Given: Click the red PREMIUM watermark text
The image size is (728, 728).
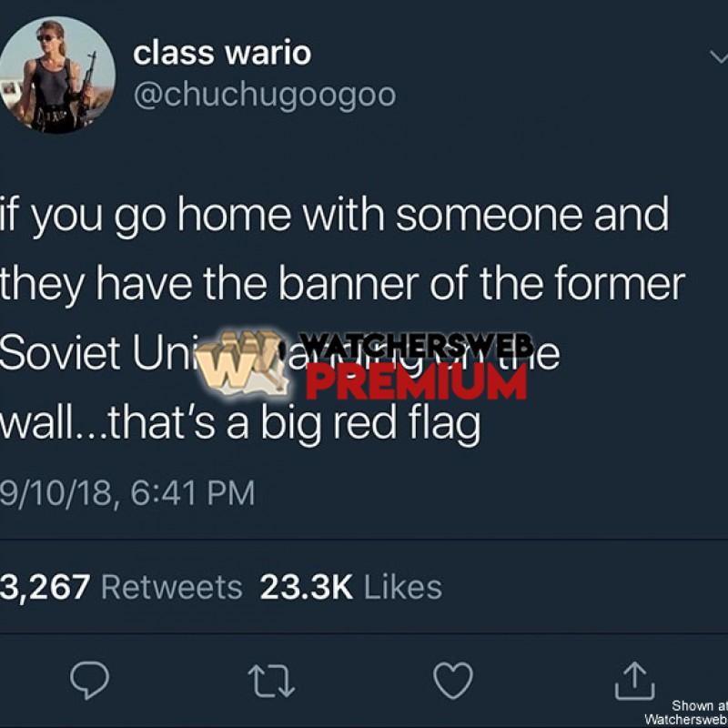Looking at the screenshot, I should coord(417,382).
